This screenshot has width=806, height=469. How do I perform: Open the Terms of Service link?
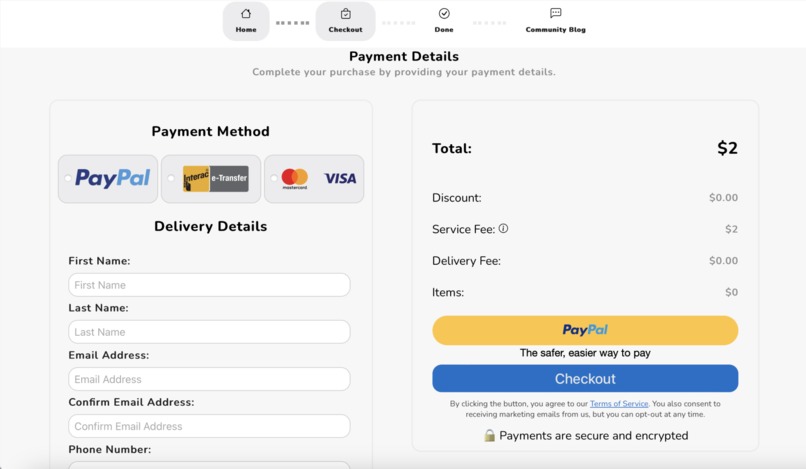coord(619,404)
